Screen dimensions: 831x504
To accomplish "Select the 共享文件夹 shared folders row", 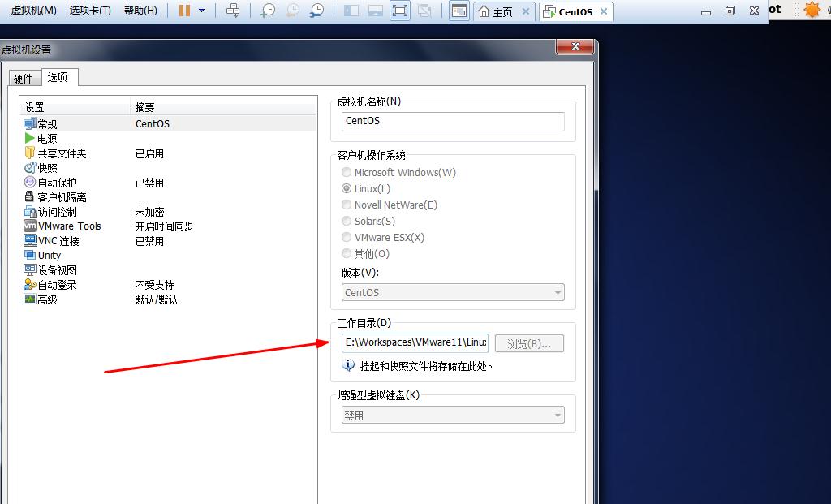I will point(169,153).
